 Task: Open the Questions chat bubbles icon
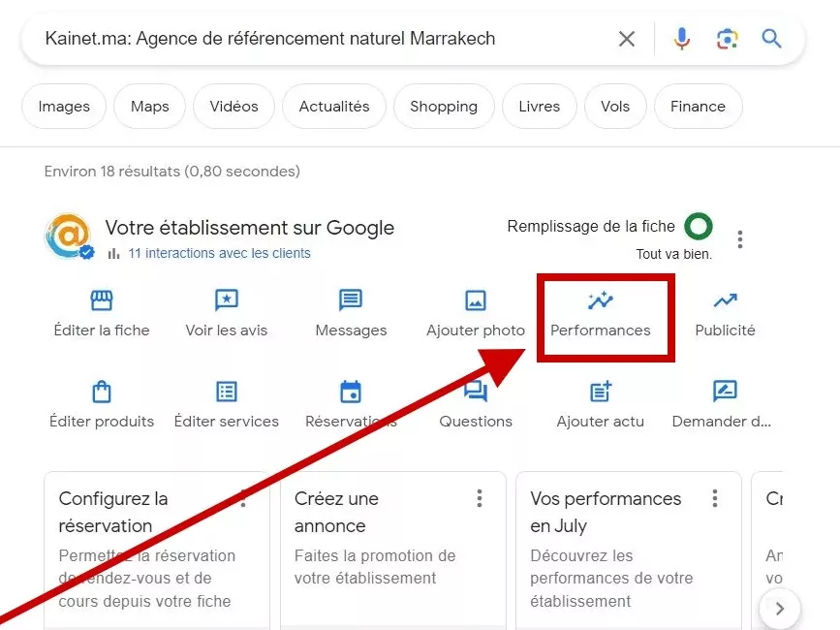tap(475, 392)
